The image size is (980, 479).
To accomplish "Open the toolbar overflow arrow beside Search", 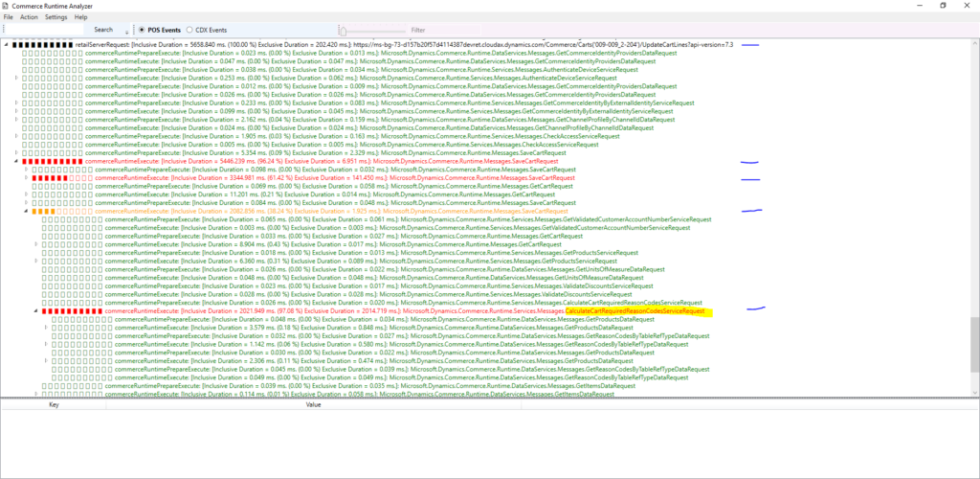I will (x=127, y=31).
